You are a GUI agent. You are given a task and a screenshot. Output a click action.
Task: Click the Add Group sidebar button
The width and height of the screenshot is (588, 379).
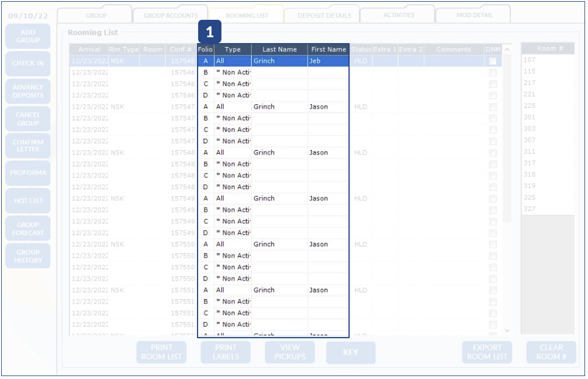28,36
